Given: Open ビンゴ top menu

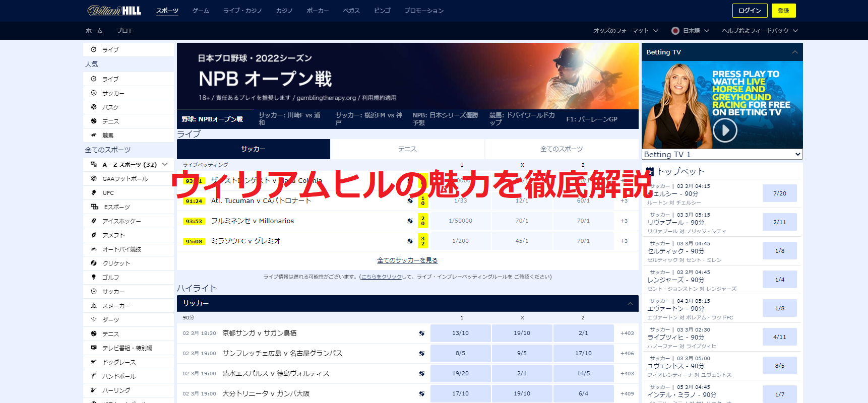Looking at the screenshot, I should point(382,11).
